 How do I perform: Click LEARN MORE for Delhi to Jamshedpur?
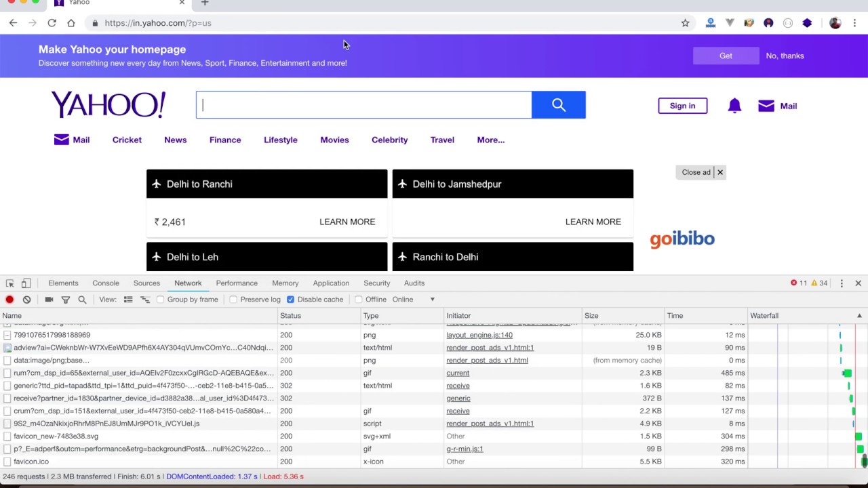tap(593, 222)
